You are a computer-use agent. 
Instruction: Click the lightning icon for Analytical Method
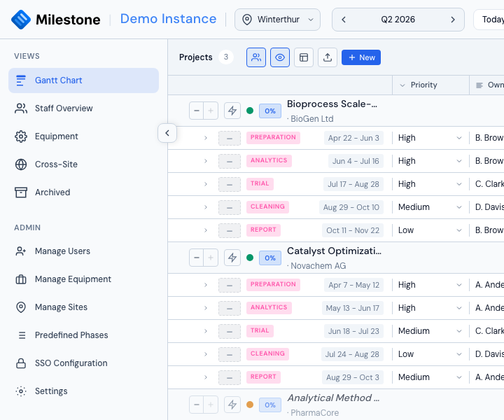232,405
